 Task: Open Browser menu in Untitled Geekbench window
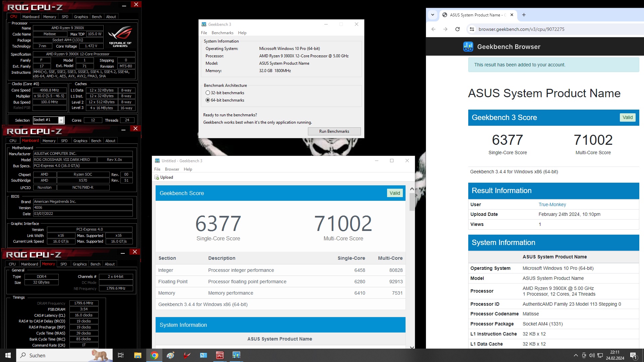[172, 169]
